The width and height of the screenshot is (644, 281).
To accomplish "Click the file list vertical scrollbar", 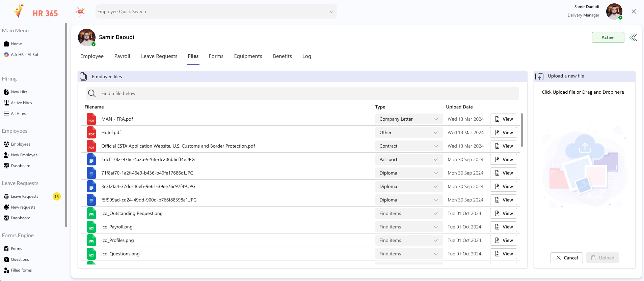I will [x=522, y=130].
